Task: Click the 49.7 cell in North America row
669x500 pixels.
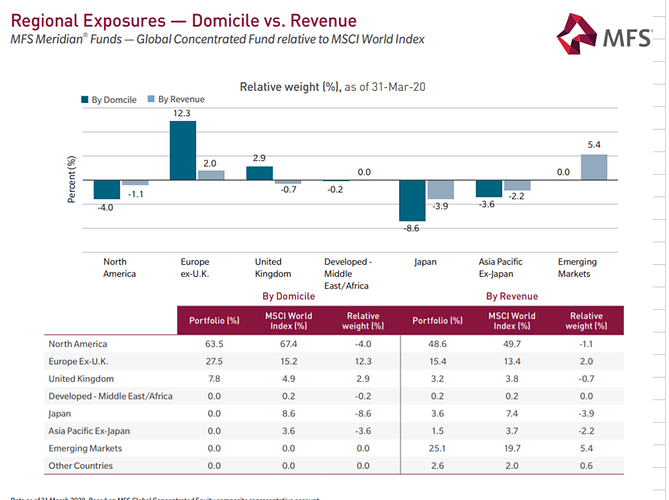Action: point(512,344)
